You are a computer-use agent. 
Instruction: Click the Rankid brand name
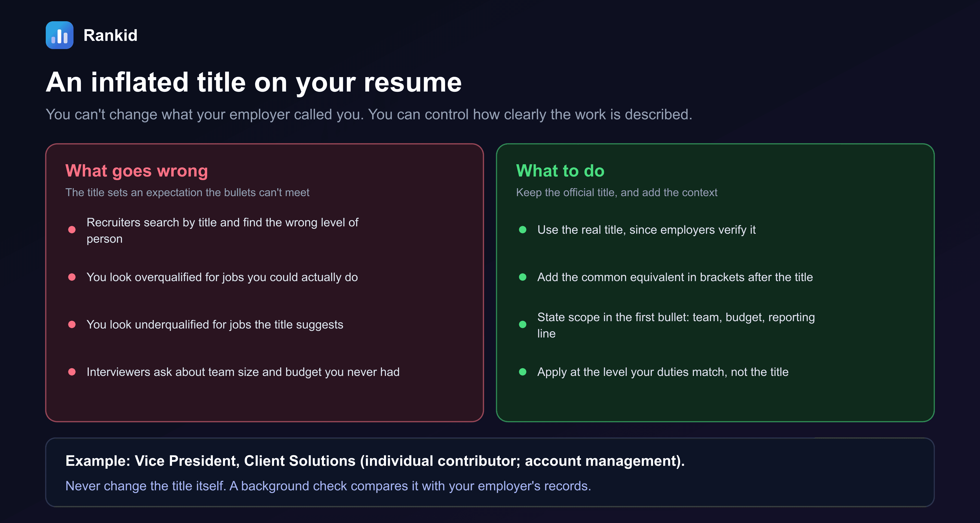point(110,35)
